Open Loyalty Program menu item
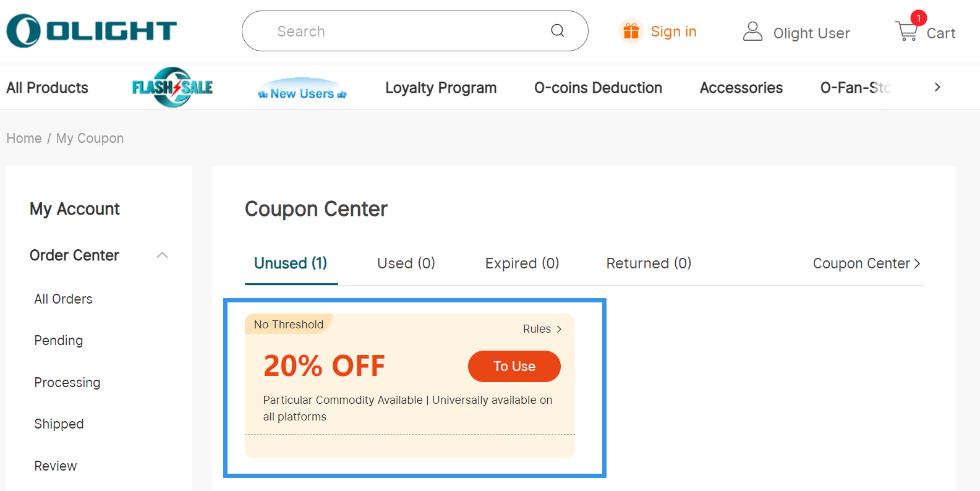Viewport: 980px width, 491px height. click(x=441, y=88)
